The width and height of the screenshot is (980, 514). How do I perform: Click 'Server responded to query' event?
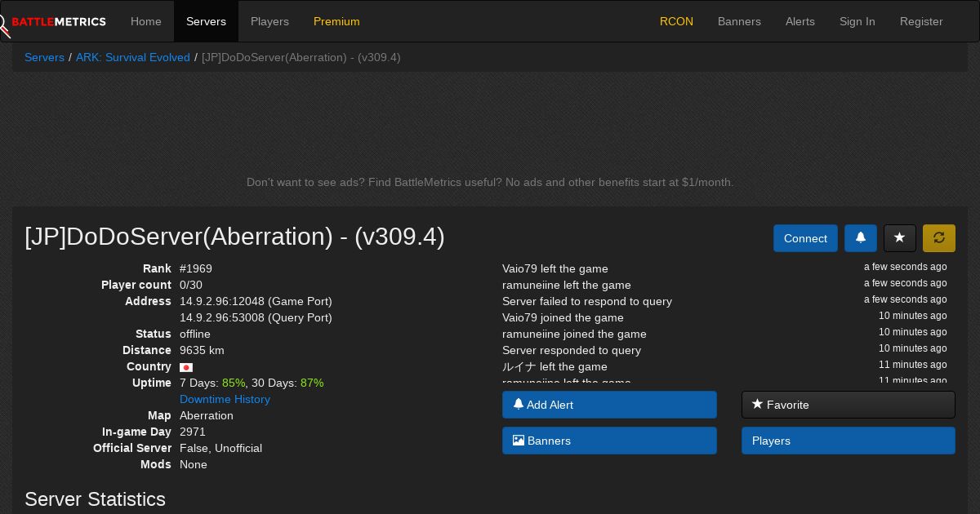coord(572,350)
